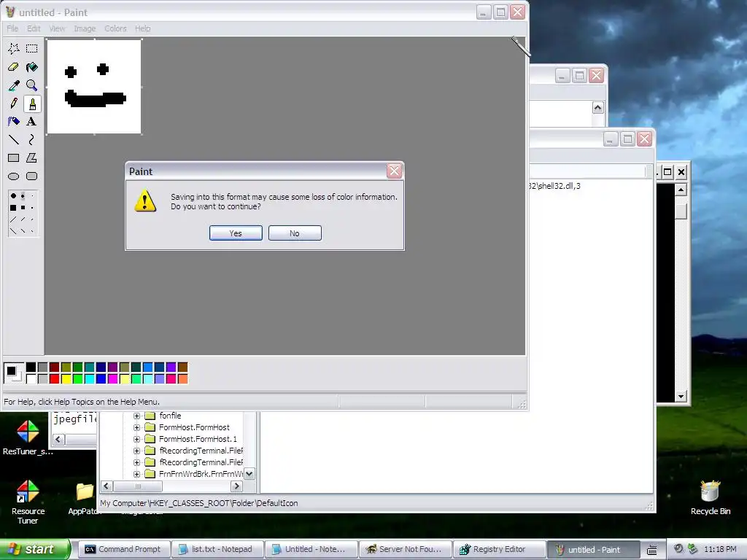
Task: Activate the Magnifier tool
Action: [x=32, y=85]
